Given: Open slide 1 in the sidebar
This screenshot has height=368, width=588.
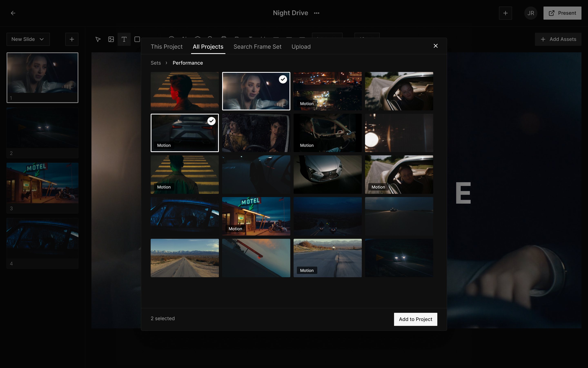Looking at the screenshot, I should pyautogui.click(x=42, y=78).
